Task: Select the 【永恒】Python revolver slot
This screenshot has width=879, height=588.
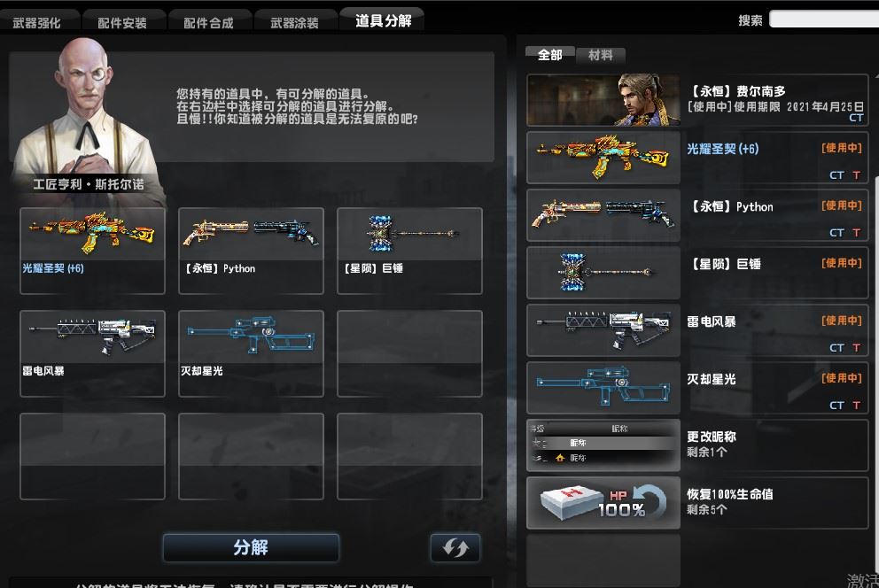Action: point(251,251)
